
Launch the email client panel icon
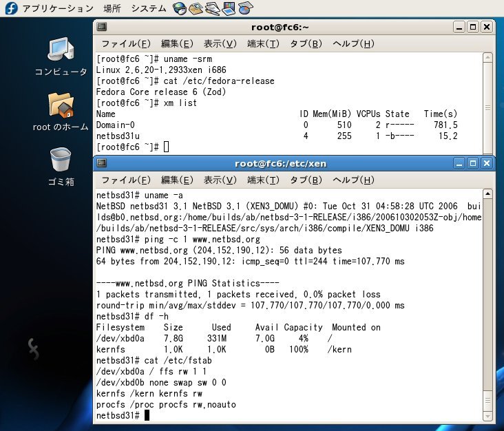pos(196,8)
